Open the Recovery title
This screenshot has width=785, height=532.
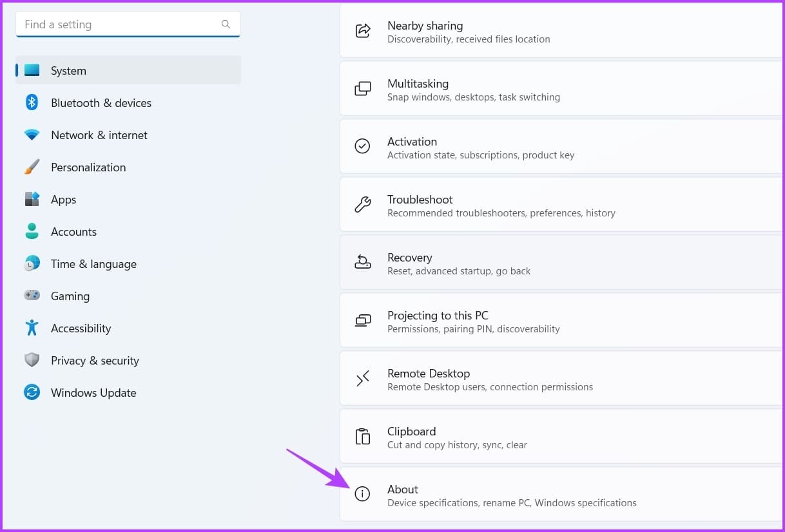[x=409, y=258]
